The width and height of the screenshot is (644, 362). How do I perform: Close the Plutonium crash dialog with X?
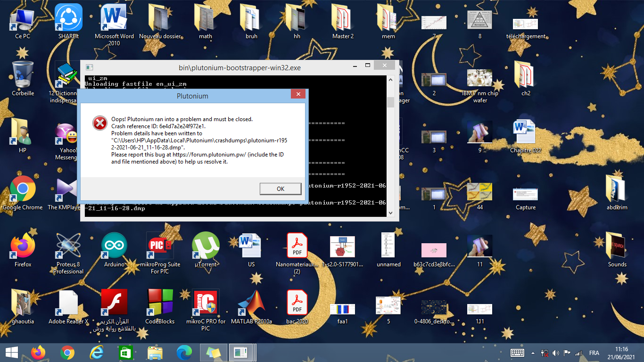pos(297,95)
